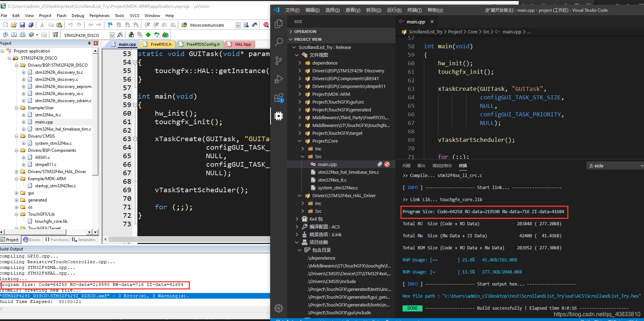The image size is (644, 321).
Task: Open the Flash menu in µVision
Action: pyautogui.click(x=61, y=16)
